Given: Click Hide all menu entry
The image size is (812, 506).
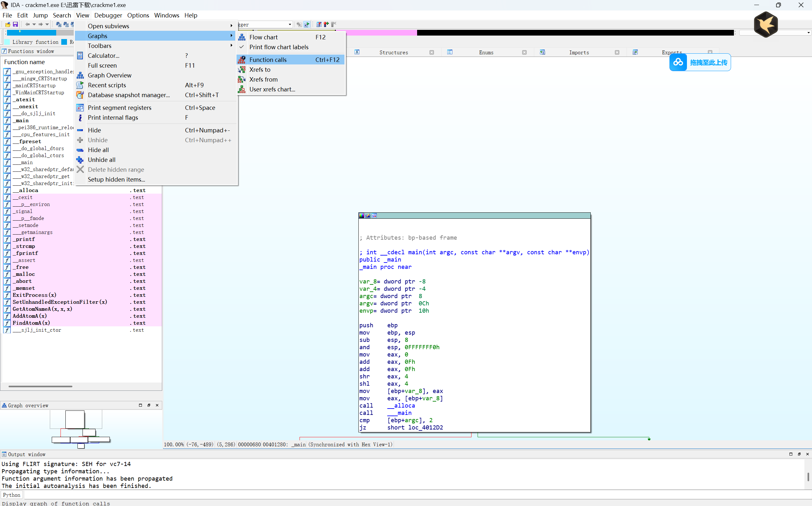Looking at the screenshot, I should 98,150.
